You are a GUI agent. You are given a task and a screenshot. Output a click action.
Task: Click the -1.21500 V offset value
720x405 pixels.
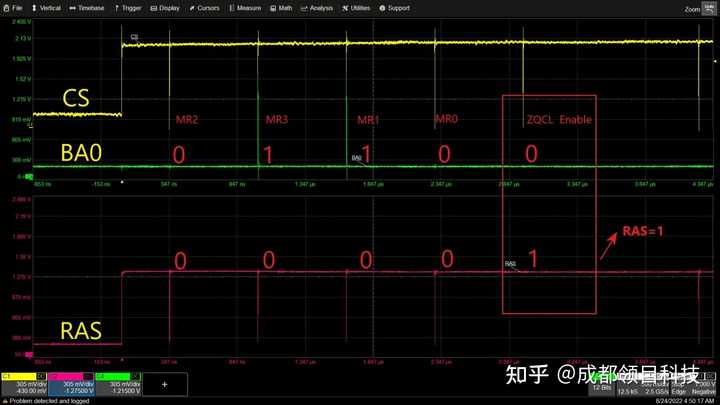click(x=125, y=391)
